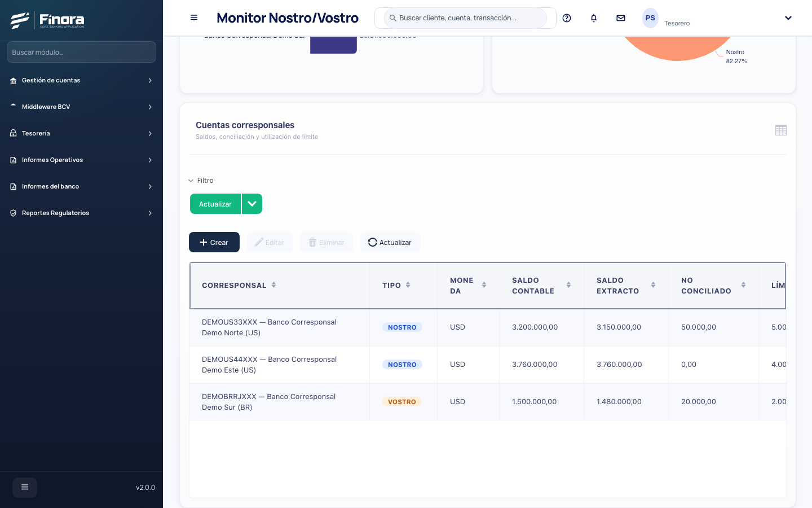Open the green Actualizar dropdown arrow

[x=252, y=204]
